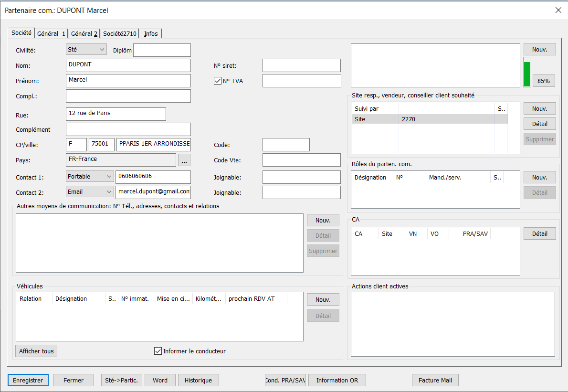Click Nouv. in the Véhicules section
This screenshot has height=392, width=568.
point(323,300)
